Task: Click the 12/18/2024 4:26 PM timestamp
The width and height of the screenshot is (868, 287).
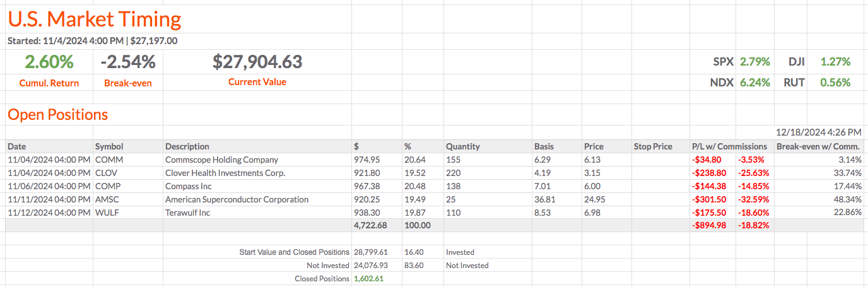Action: (819, 132)
